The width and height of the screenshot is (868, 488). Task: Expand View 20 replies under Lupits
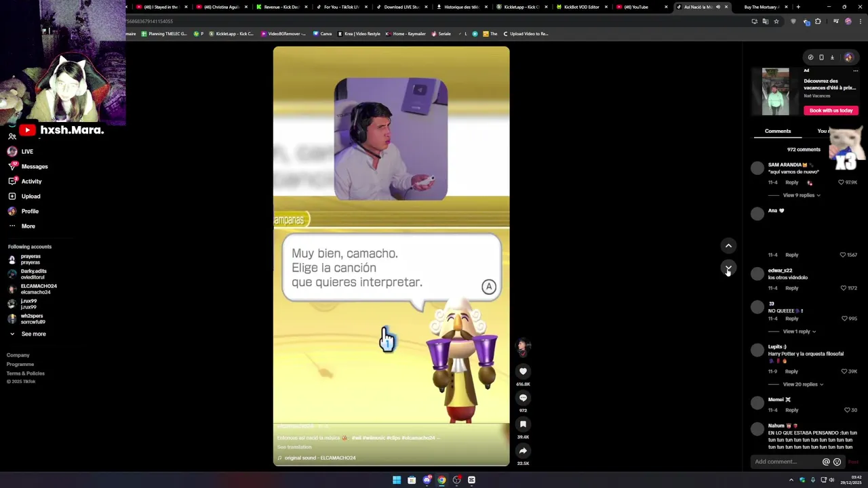pos(803,384)
